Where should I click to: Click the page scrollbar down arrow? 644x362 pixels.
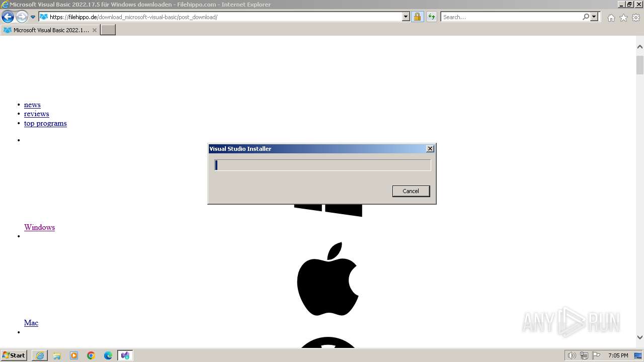click(x=640, y=338)
